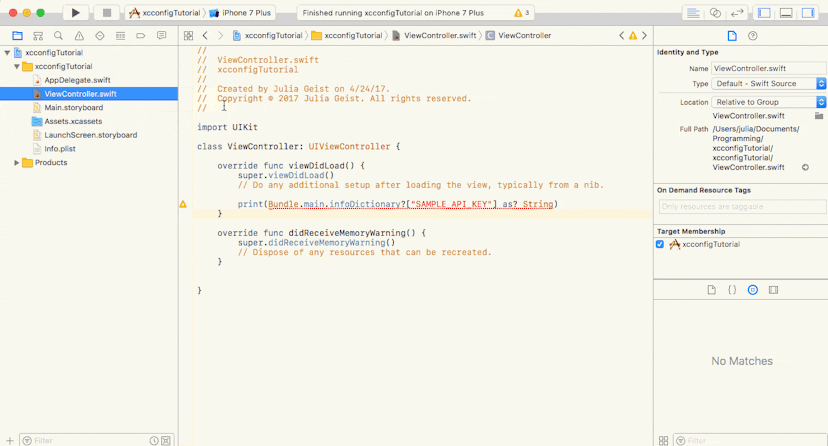The height and width of the screenshot is (446, 828).
Task: Show the File inspector
Action: pyautogui.click(x=732, y=36)
